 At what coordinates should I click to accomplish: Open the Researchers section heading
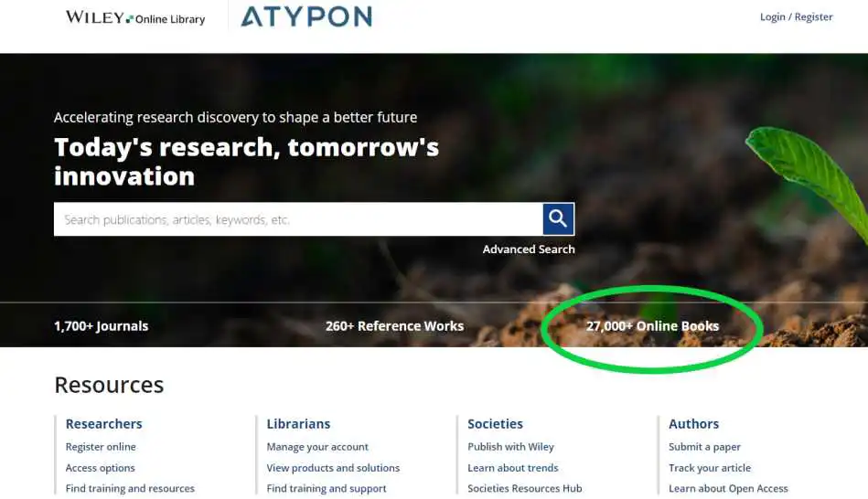pyautogui.click(x=104, y=424)
